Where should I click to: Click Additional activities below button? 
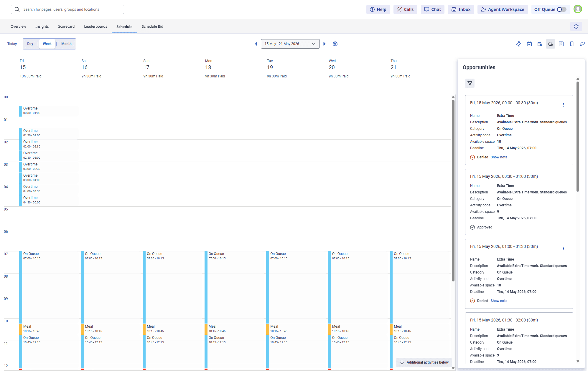424,362
